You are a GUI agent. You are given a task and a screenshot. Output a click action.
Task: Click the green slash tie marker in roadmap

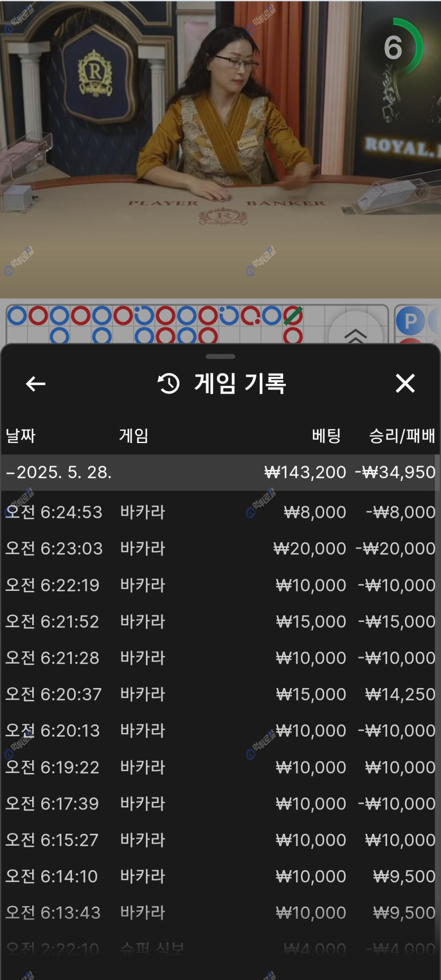point(293,316)
